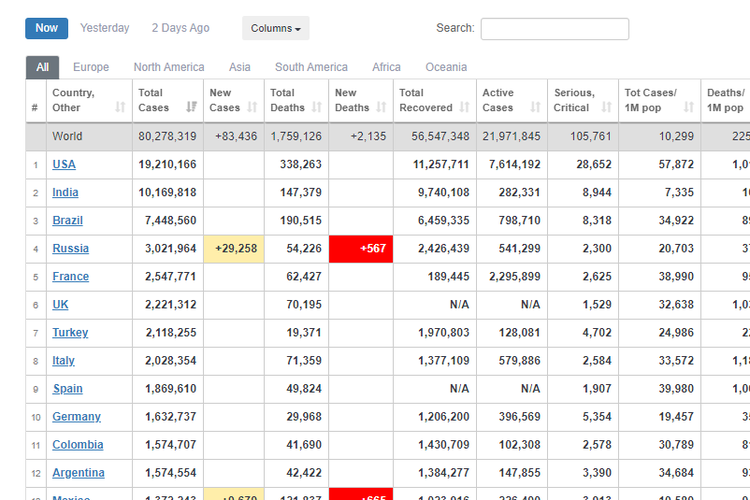Click World total cases 80,278,319
Image resolution: width=750 pixels, height=500 pixels.
point(167,136)
